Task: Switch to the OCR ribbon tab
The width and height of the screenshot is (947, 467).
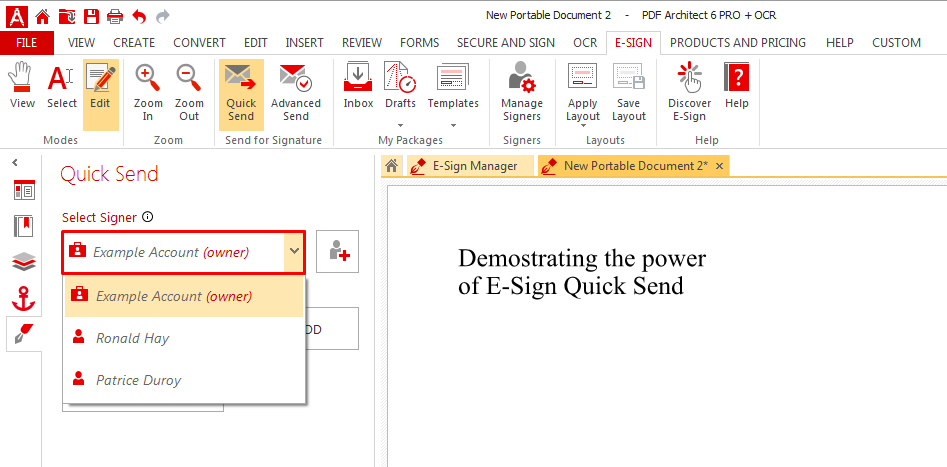Action: click(585, 43)
